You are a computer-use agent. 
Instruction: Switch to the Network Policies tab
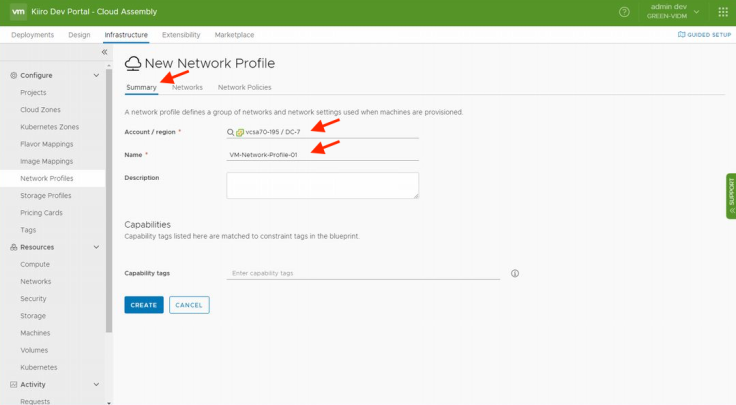click(245, 87)
